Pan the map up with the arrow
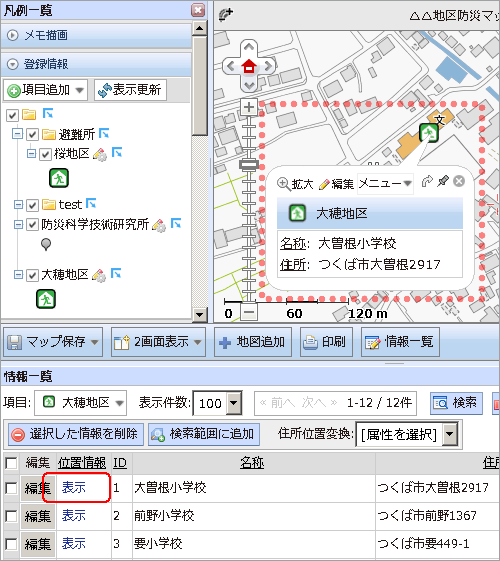The height and width of the screenshot is (561, 500). (x=249, y=47)
